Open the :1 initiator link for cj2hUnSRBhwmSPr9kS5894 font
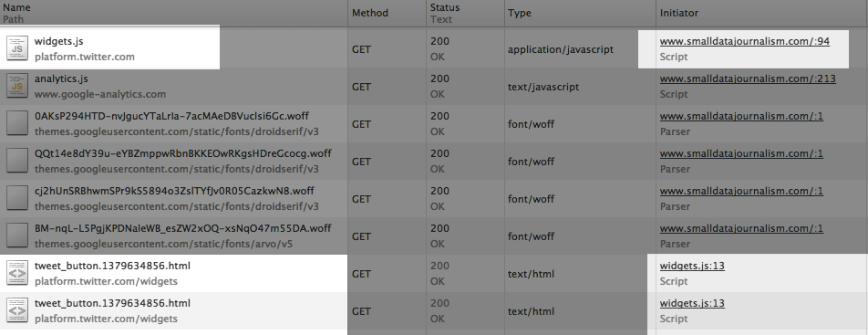The image size is (868, 335). pos(741,191)
